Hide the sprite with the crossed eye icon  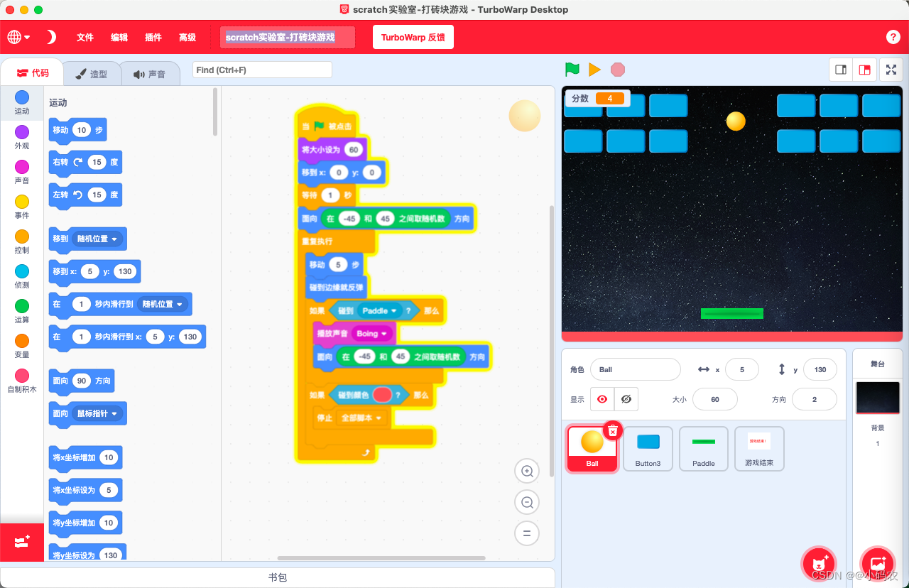click(x=626, y=399)
